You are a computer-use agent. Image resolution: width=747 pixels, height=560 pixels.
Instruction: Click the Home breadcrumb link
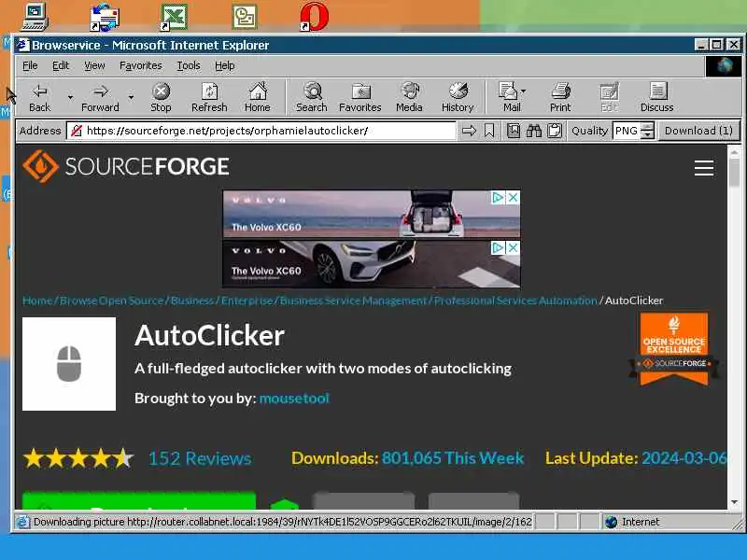[x=37, y=301]
